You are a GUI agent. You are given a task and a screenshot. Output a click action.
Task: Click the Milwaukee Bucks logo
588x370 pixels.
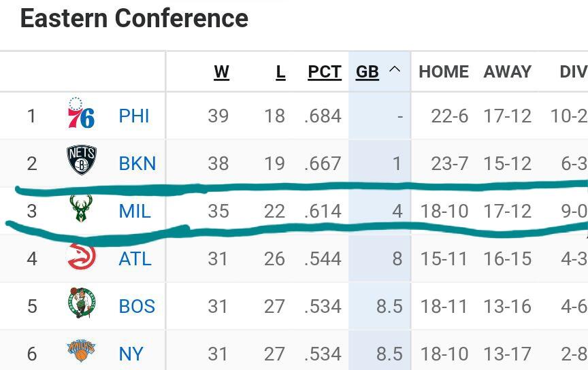coord(81,209)
